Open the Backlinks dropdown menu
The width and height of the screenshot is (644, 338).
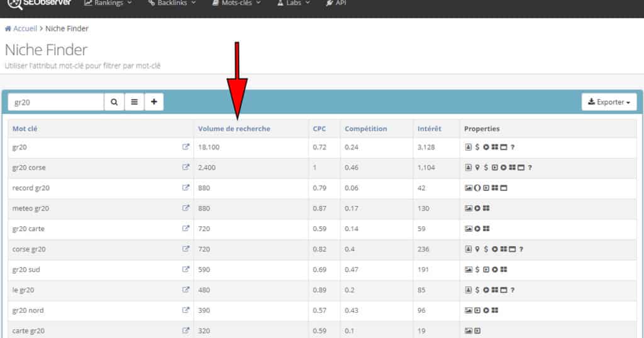(172, 3)
